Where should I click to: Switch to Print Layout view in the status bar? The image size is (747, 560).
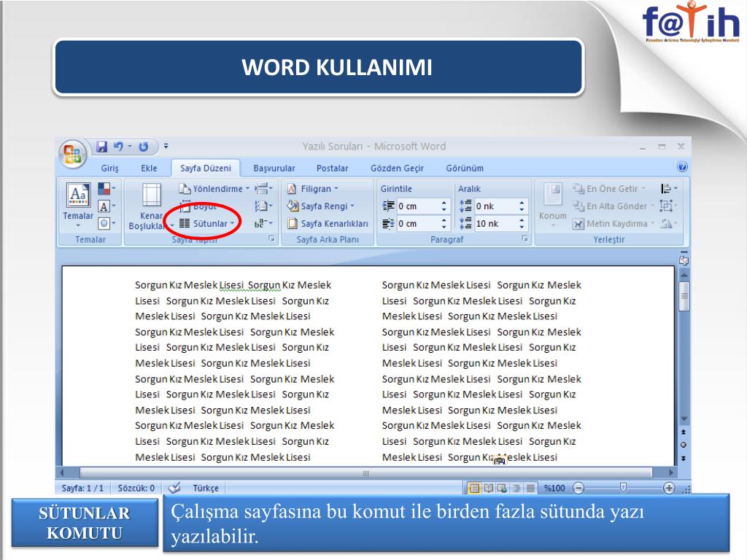(x=474, y=488)
